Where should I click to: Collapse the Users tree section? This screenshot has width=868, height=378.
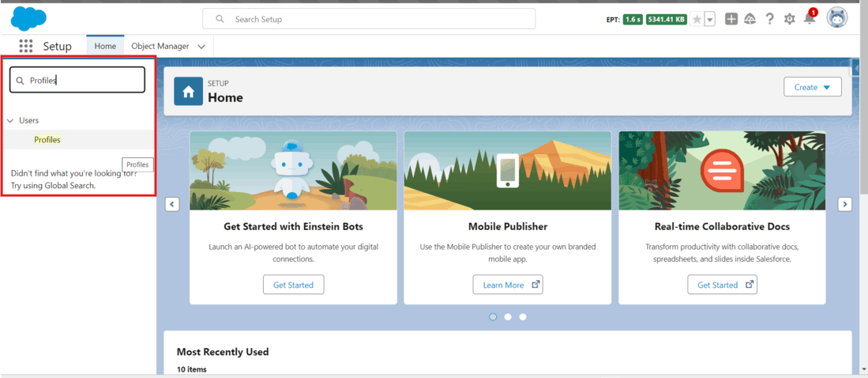coord(10,120)
